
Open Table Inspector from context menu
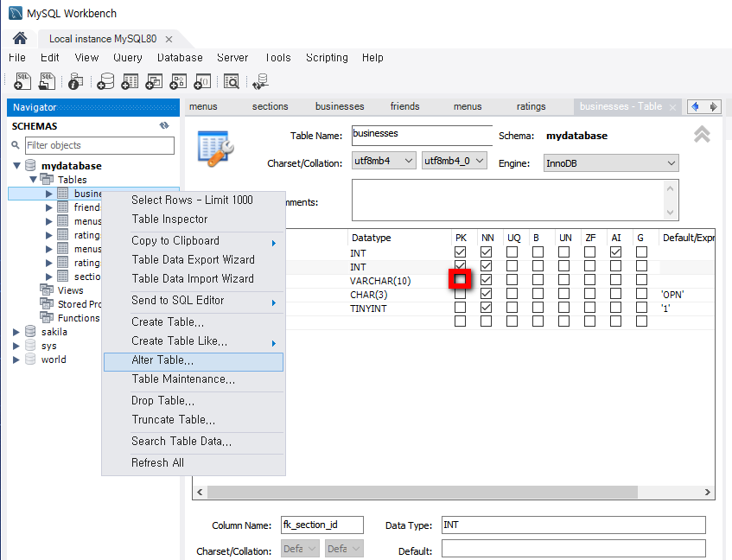pyautogui.click(x=194, y=220)
